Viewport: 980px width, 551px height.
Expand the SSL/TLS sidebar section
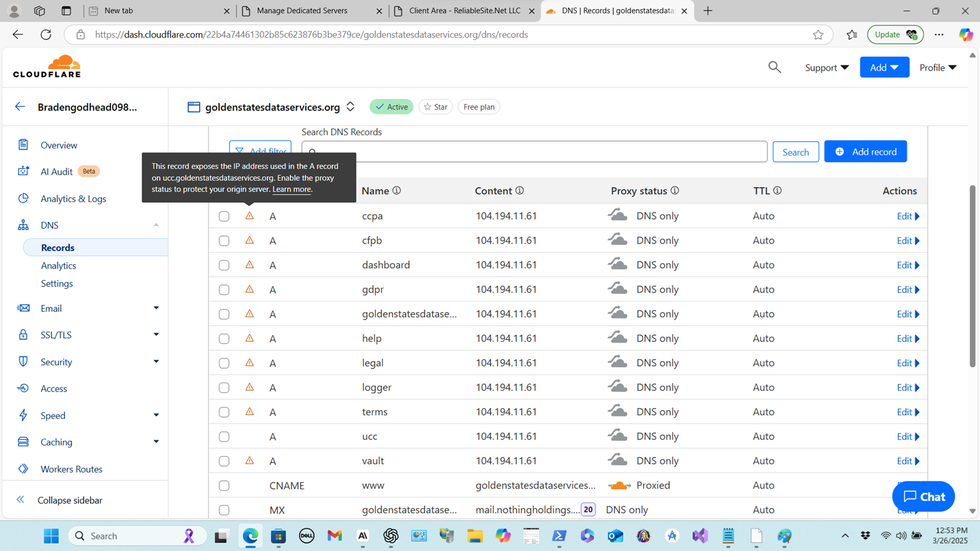(156, 334)
